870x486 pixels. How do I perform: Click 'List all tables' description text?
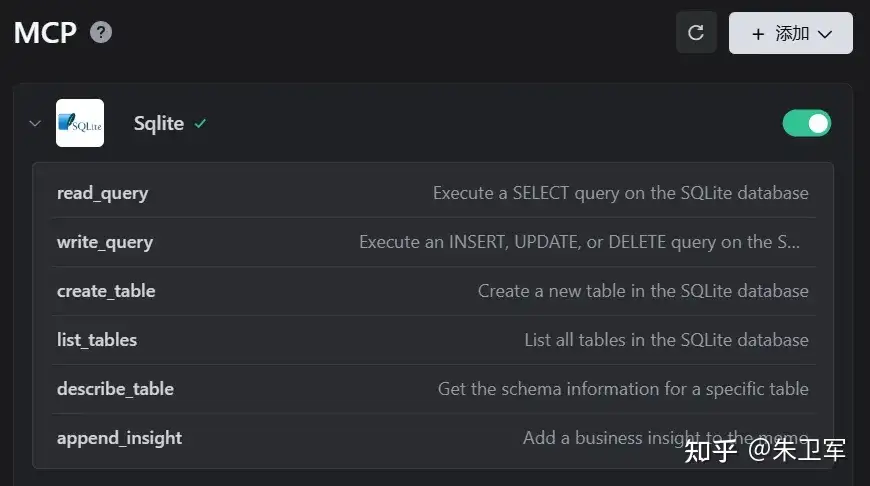click(x=666, y=340)
